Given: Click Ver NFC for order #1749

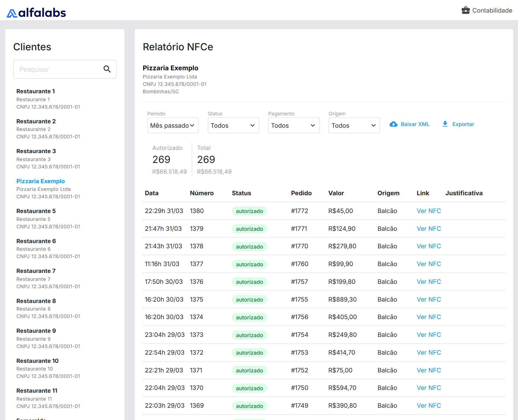Looking at the screenshot, I should click(x=429, y=406).
